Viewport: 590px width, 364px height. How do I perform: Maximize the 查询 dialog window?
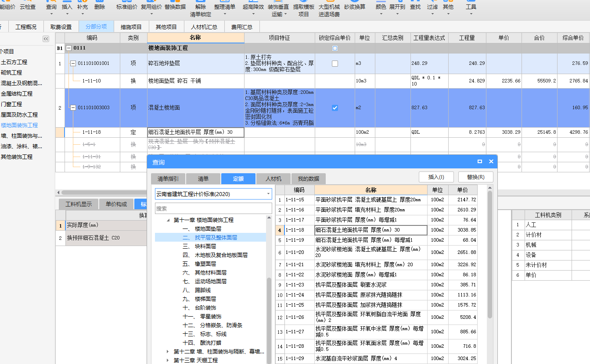(480, 162)
